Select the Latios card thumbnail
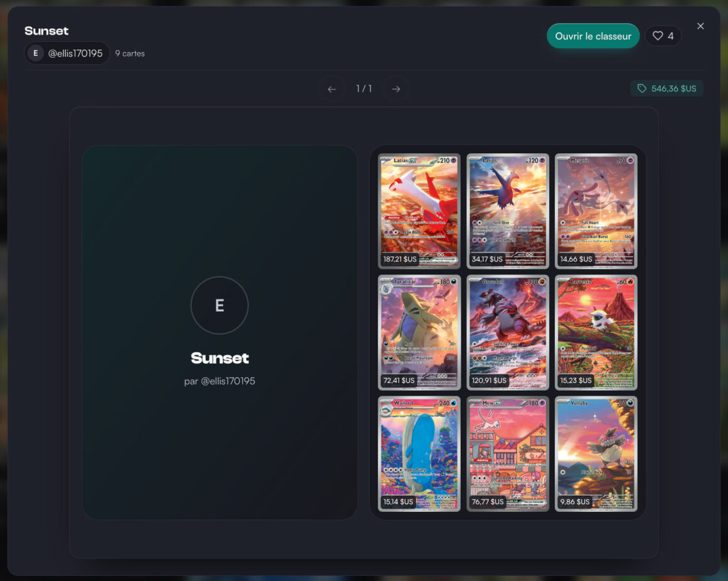 click(x=508, y=211)
